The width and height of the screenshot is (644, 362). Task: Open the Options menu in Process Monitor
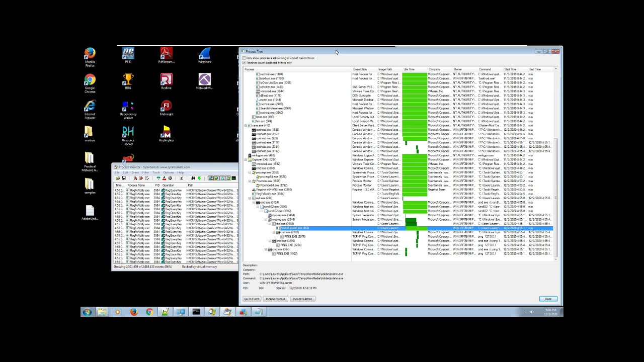tap(169, 172)
